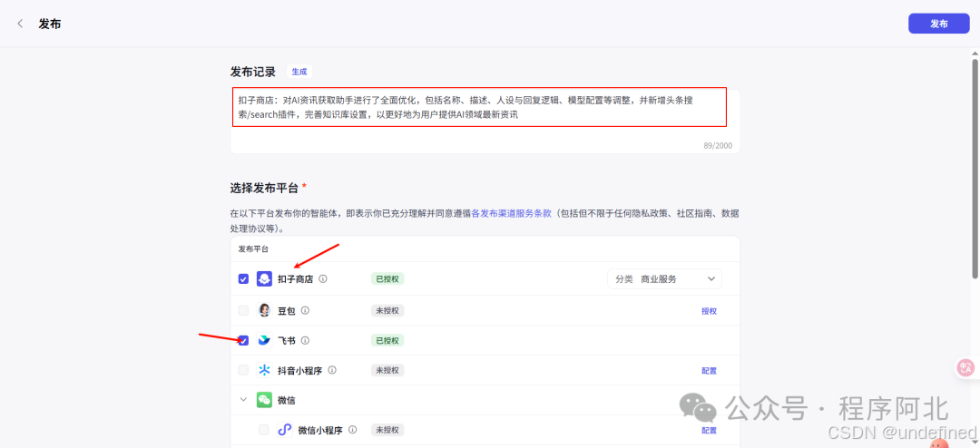Check the 微信小程序 checkbox
The width and height of the screenshot is (980, 448).
click(x=264, y=430)
